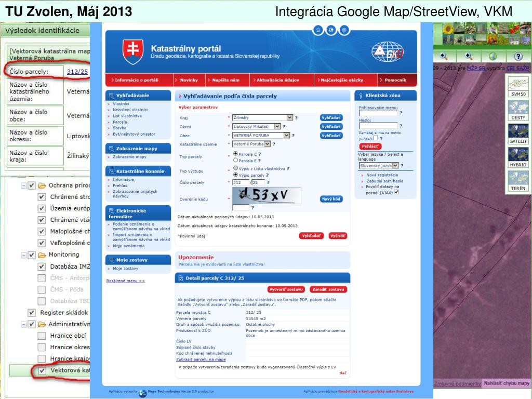Click the Zaradiť zostavu button
The image size is (532, 399).
click(328, 289)
